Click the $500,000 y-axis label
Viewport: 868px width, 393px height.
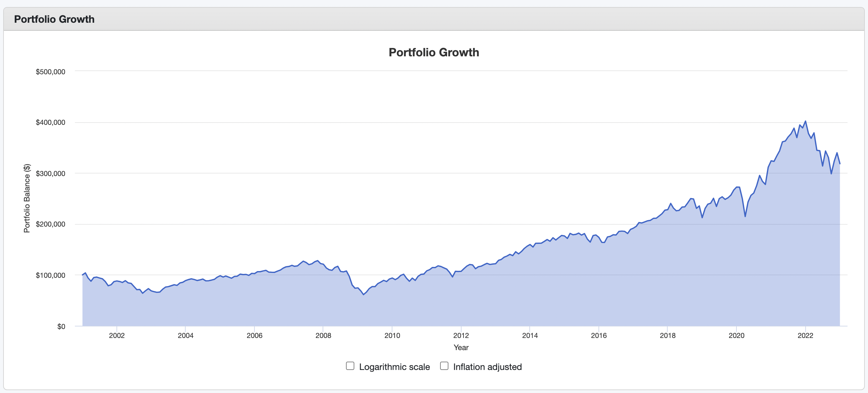(51, 71)
